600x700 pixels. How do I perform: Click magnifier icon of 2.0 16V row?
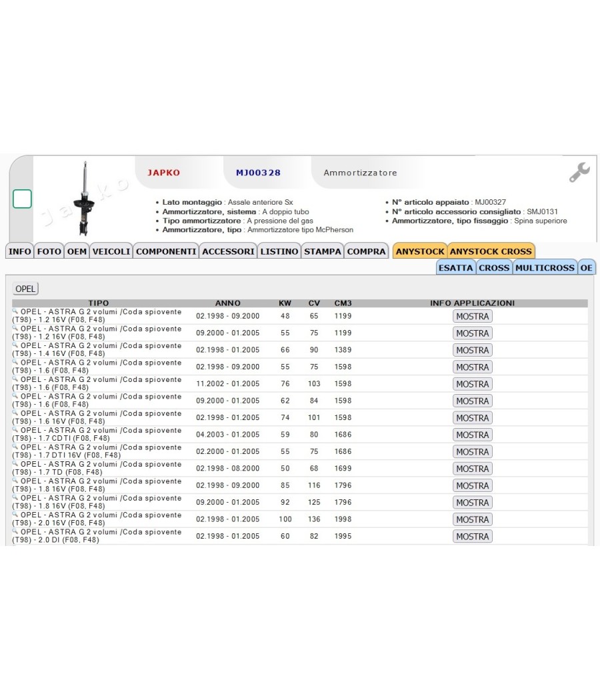click(x=15, y=514)
